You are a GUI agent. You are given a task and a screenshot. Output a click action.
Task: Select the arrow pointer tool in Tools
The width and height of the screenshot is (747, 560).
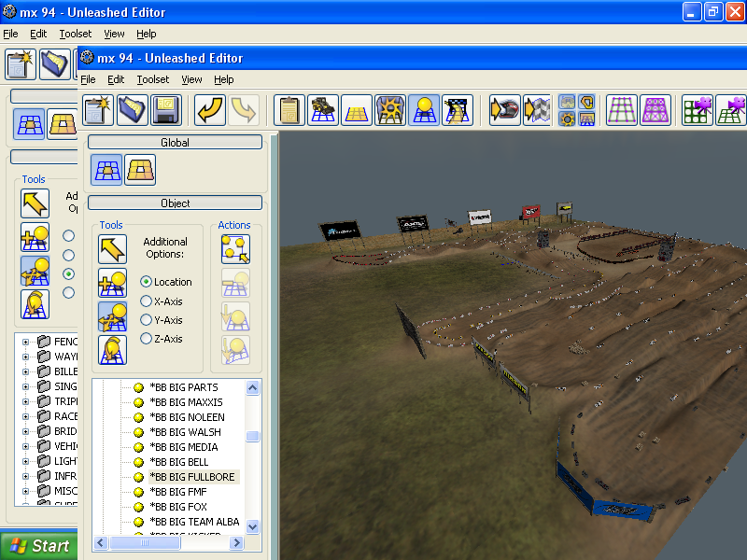tap(113, 249)
